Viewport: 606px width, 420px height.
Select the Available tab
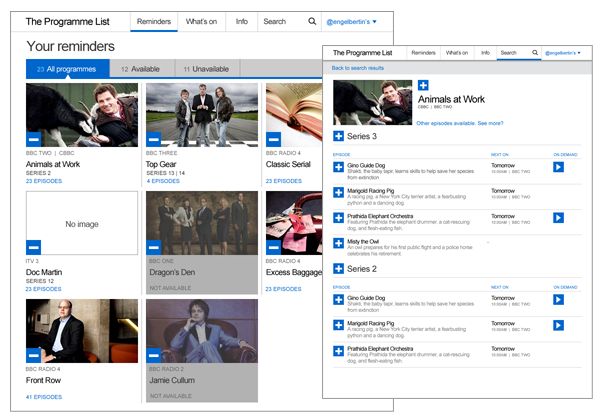[140, 69]
